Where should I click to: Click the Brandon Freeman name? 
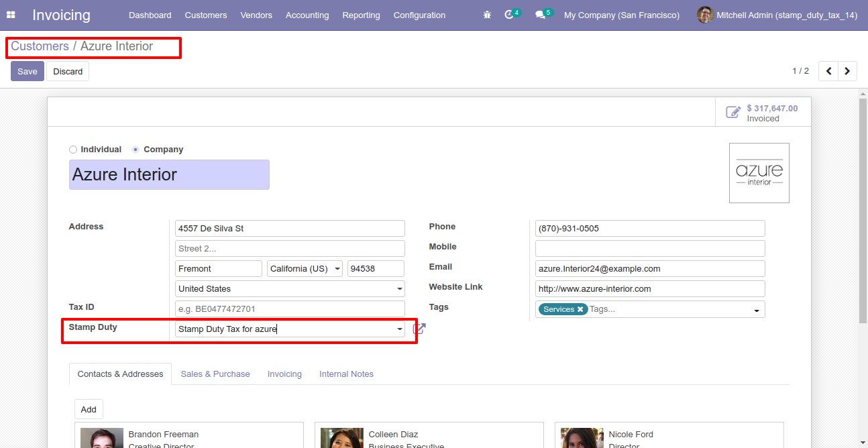tap(164, 435)
